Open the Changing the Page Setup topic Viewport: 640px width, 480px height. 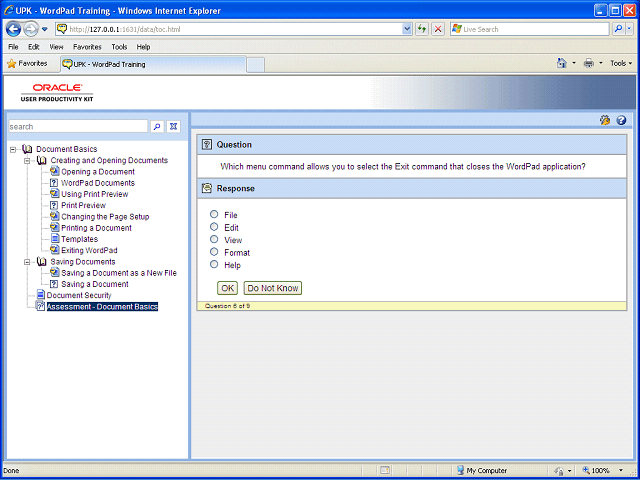105,217
